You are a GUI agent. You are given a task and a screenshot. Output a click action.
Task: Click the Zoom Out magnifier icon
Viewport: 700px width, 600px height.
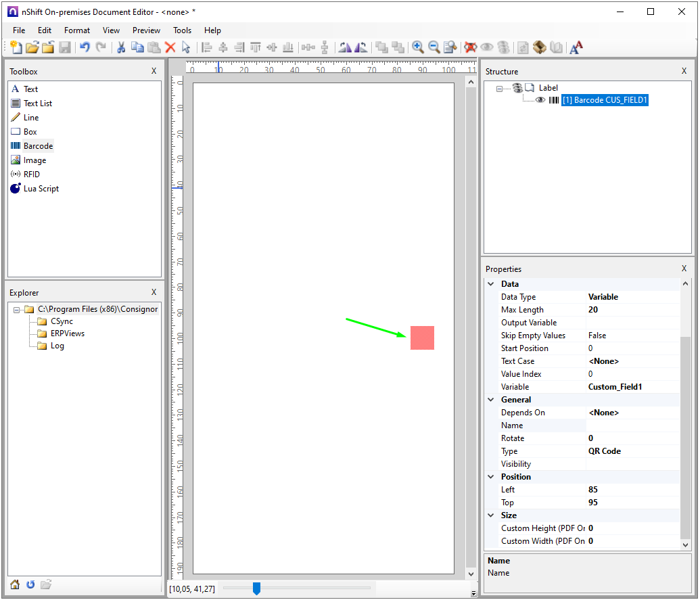tap(434, 47)
